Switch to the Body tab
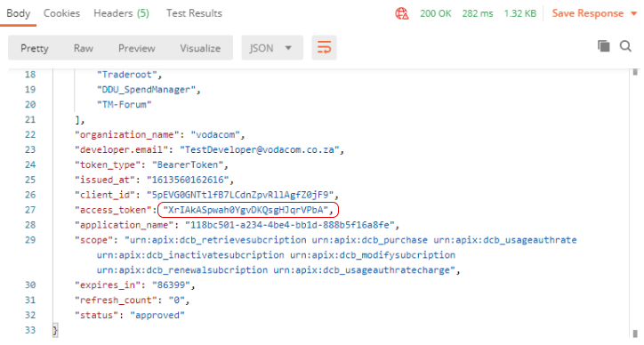The image size is (644, 345). click(x=18, y=13)
